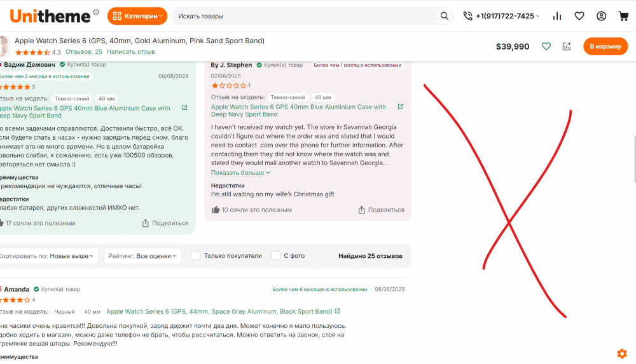This screenshot has height=364, width=636.
Task: Open comparison list bar-chart icon in header
Action: pyautogui.click(x=557, y=17)
